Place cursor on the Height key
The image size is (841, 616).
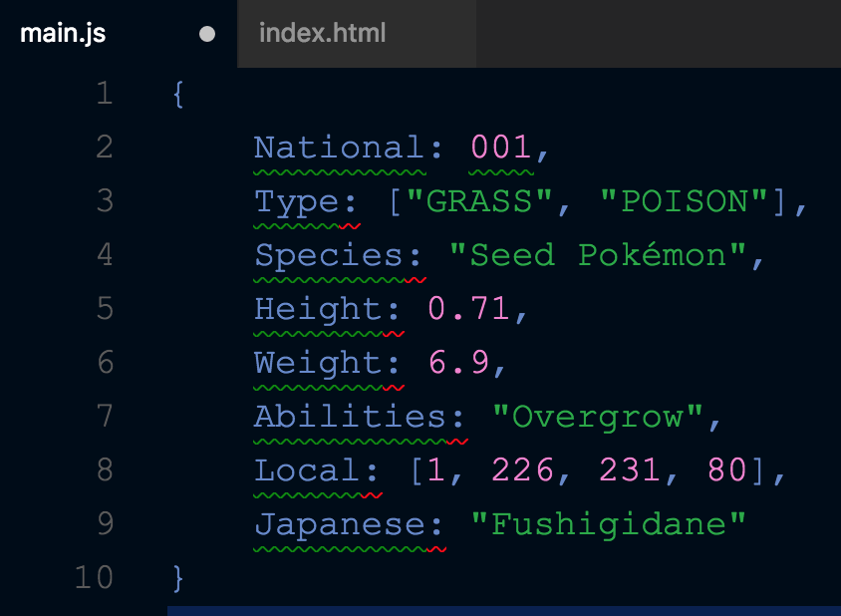coord(318,310)
